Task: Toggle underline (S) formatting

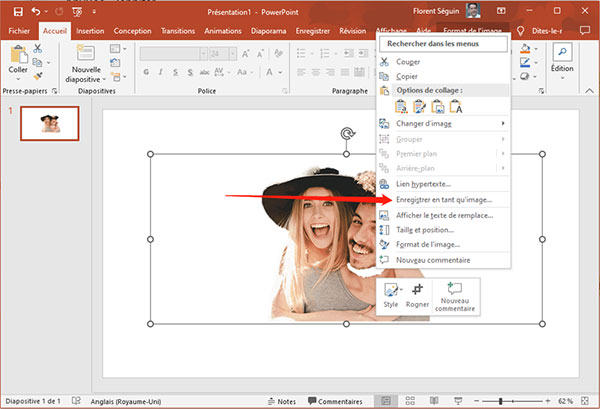Action: (x=175, y=72)
